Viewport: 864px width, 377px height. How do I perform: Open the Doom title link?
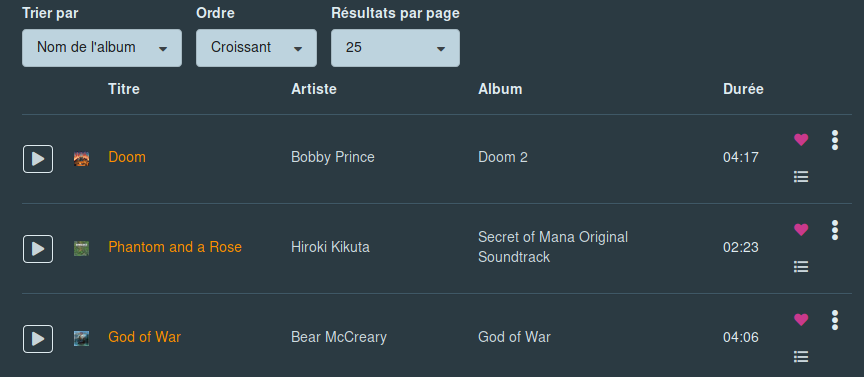click(x=127, y=157)
